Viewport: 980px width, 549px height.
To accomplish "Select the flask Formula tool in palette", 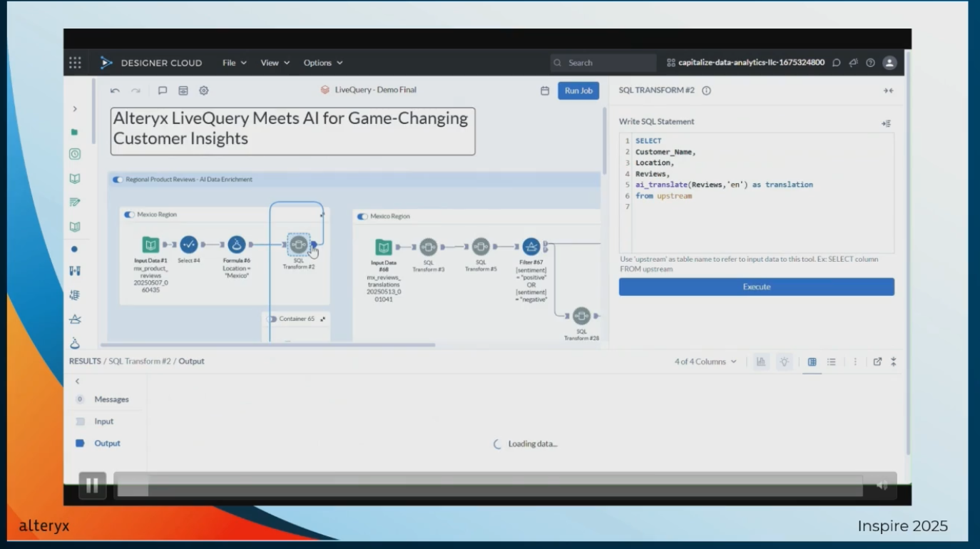I will pyautogui.click(x=75, y=343).
